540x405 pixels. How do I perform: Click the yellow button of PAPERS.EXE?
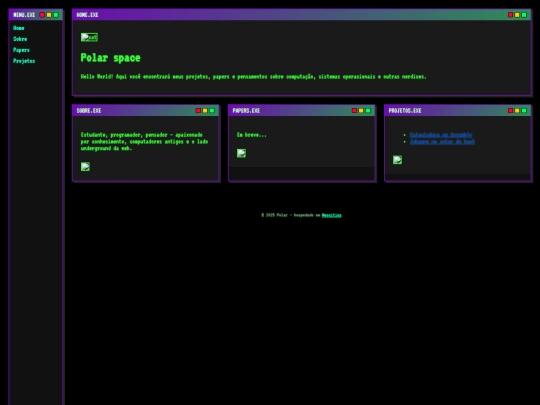[361, 111]
